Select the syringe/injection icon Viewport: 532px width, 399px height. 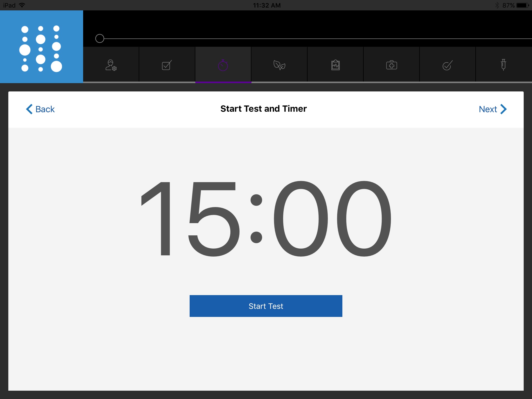[503, 65]
